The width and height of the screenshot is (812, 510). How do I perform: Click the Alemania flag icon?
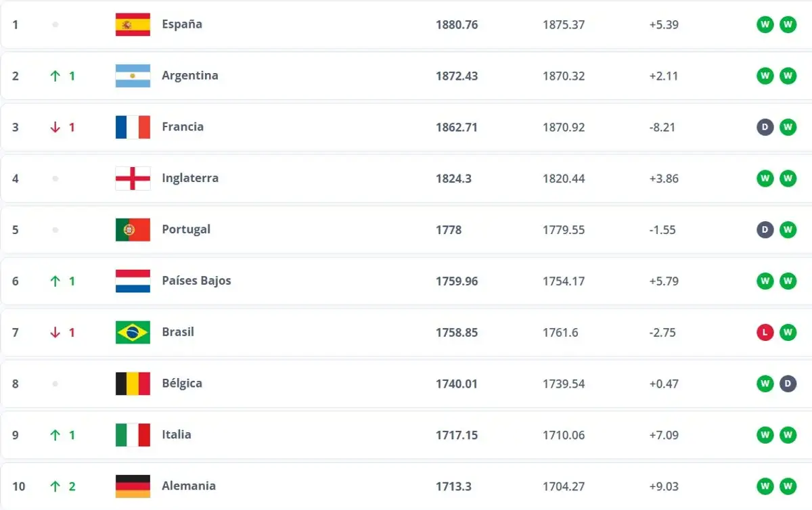click(133, 486)
